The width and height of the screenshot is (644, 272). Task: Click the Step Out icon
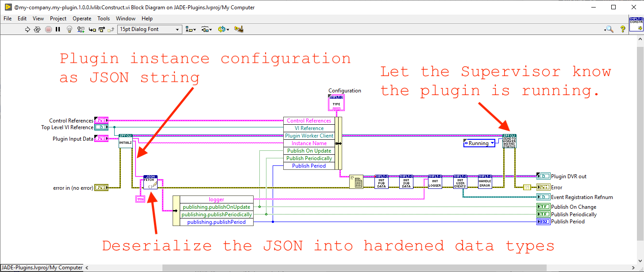click(111, 29)
